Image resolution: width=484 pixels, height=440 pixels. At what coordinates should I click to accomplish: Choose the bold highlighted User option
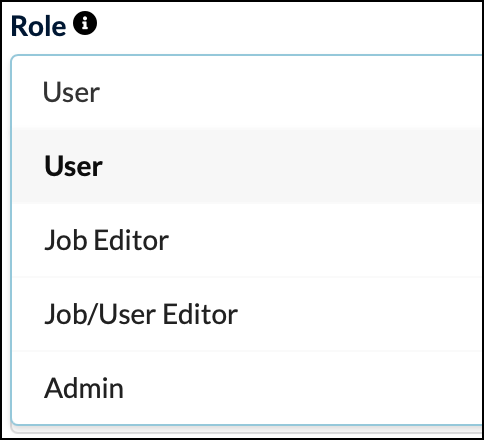pos(247,166)
